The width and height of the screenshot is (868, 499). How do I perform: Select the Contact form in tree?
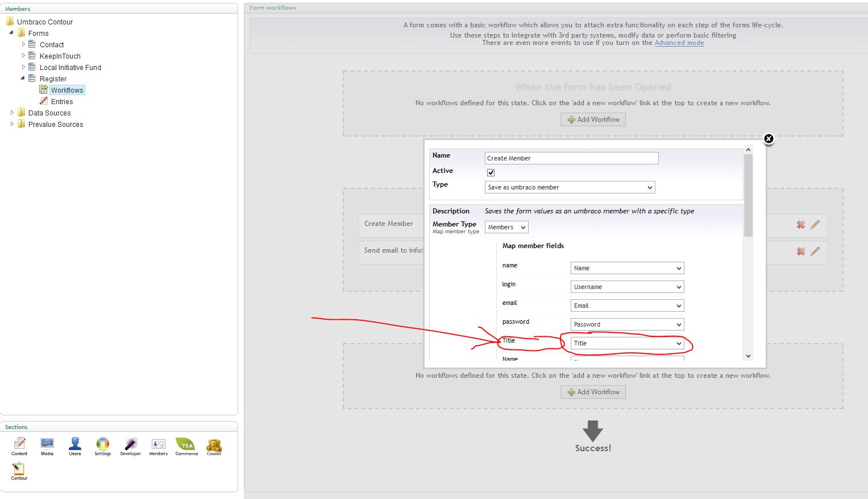(52, 45)
